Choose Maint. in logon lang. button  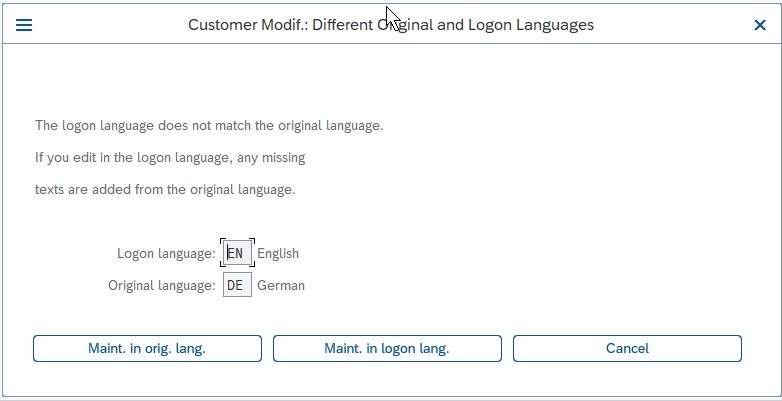[387, 348]
